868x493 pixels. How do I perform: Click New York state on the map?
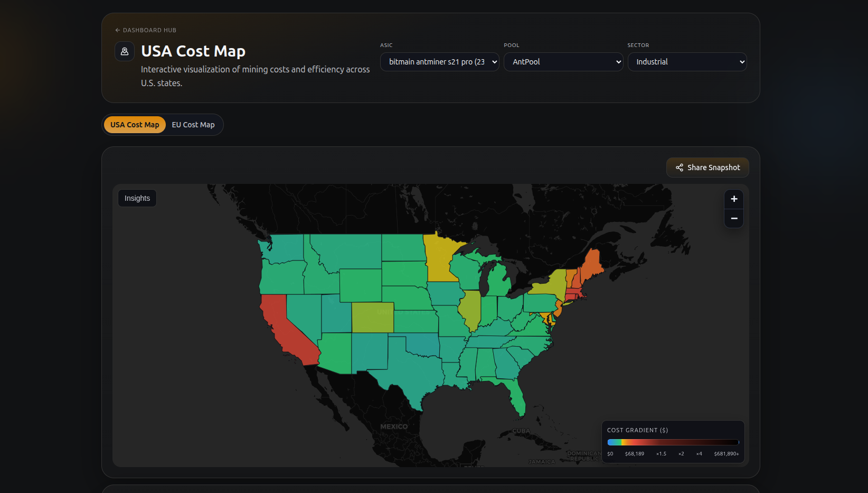554,283
